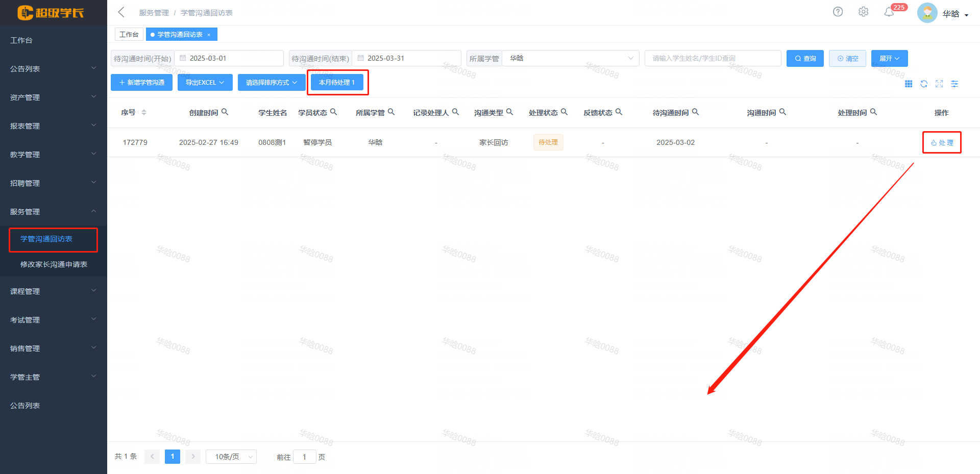980x474 pixels.
Task: Click the 处理 action on record 172779
Action: (942, 142)
